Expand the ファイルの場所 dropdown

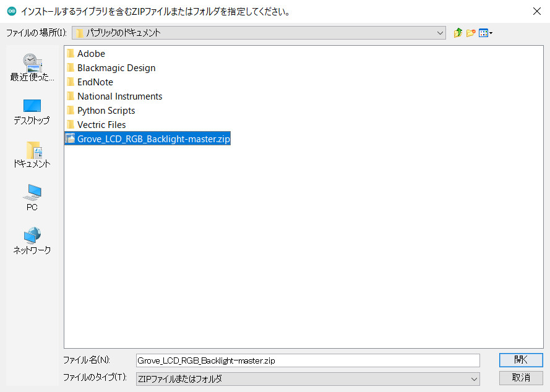point(440,33)
